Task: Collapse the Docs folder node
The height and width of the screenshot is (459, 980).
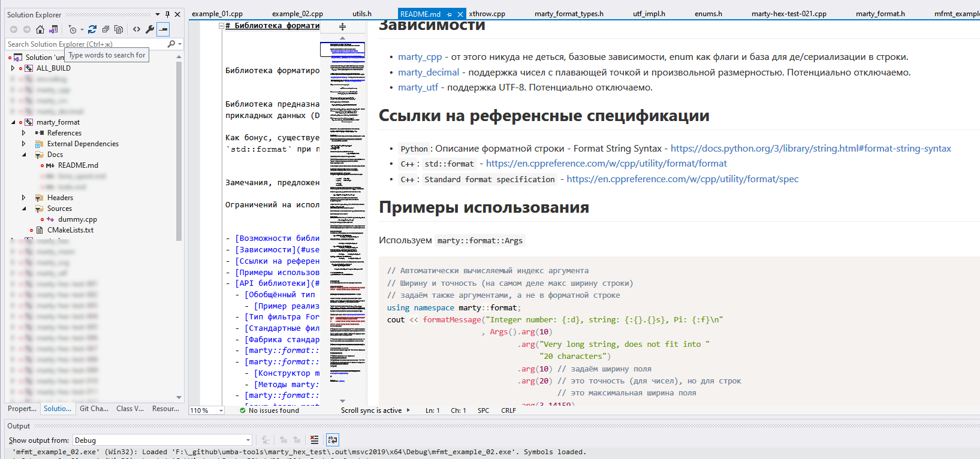Action: tap(23, 155)
